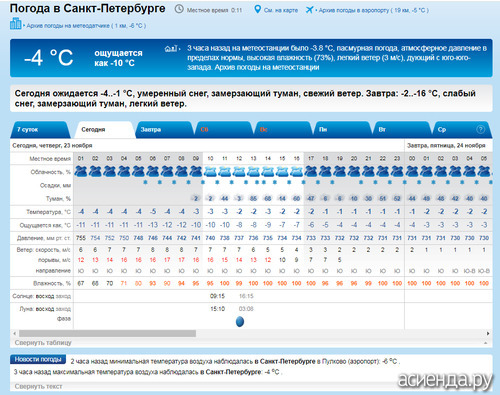Click fog percentage value 85
The image size is (500, 395).
(253, 199)
